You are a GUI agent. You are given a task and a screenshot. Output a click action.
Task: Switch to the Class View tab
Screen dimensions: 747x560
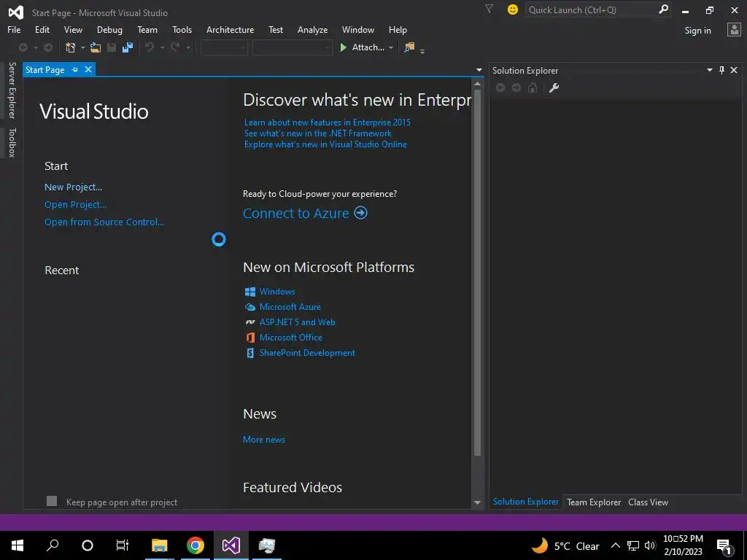[x=648, y=502]
